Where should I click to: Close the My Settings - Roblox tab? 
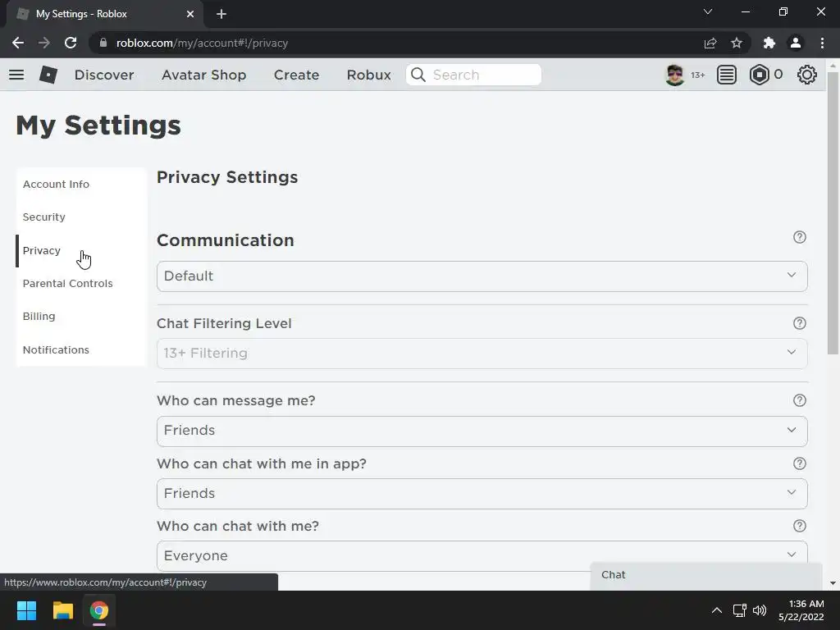point(190,14)
